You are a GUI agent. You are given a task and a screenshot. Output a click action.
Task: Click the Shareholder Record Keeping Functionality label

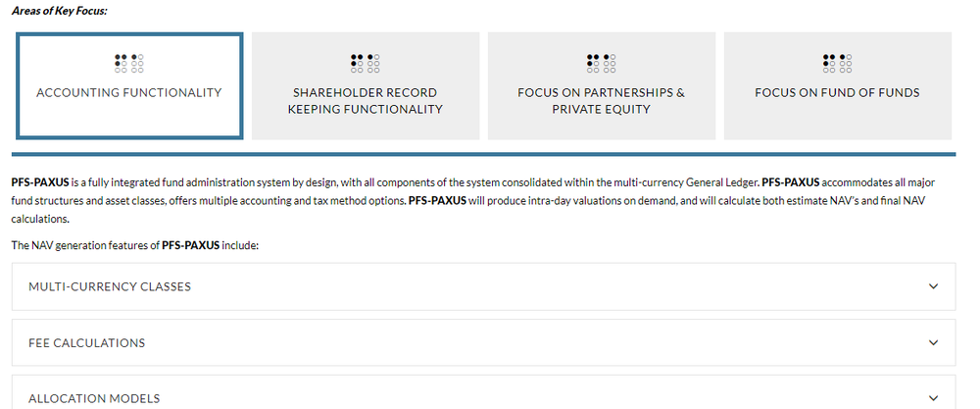pyautogui.click(x=366, y=101)
